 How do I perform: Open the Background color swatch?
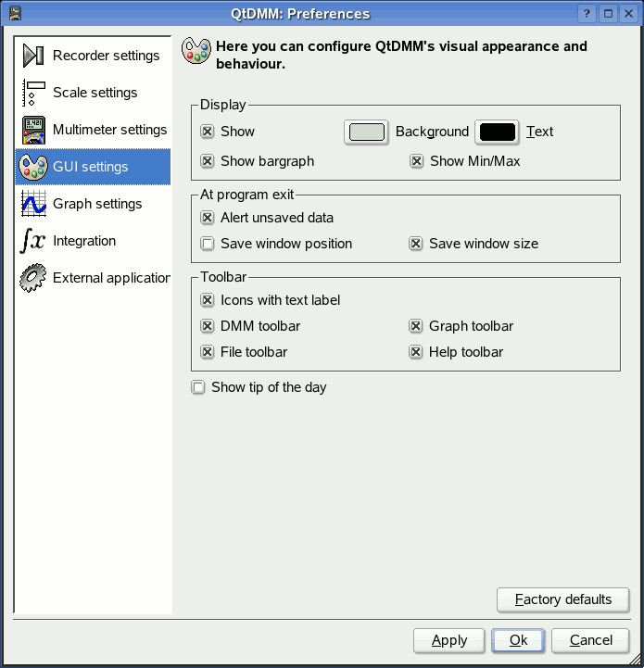366,132
